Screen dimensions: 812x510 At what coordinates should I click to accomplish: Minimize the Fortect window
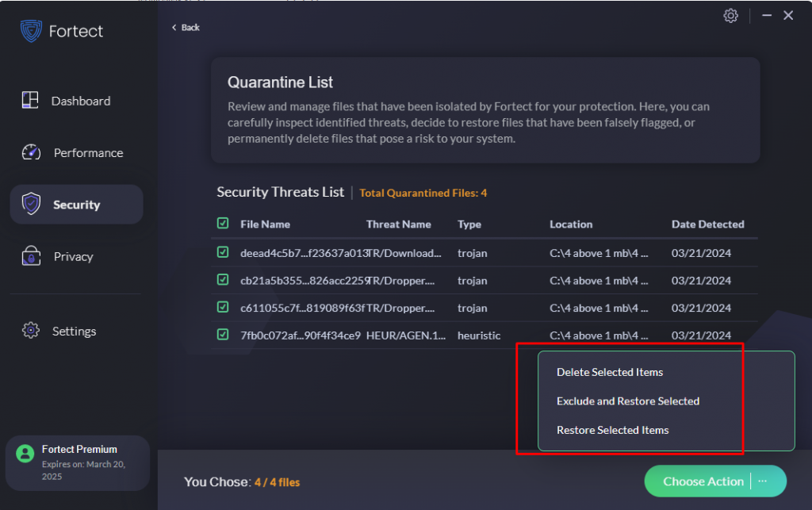pyautogui.click(x=767, y=16)
